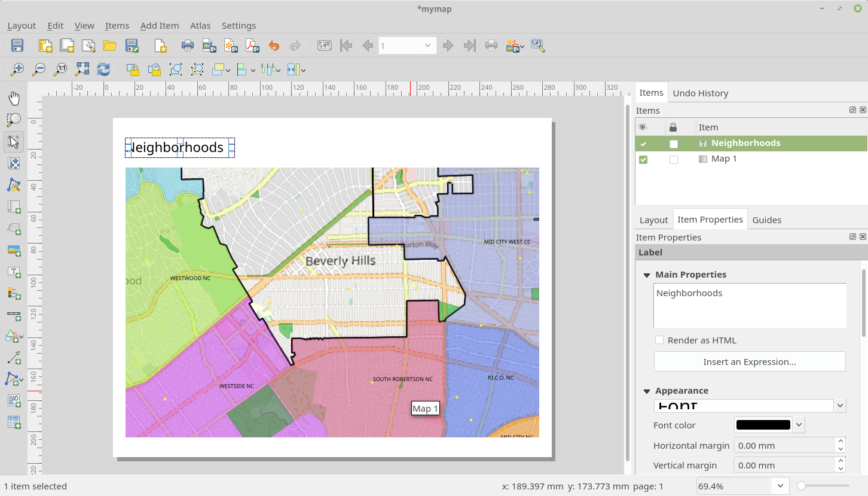This screenshot has width=868, height=496.
Task: Click the Add Items from Template folder icon
Action: 109,45
